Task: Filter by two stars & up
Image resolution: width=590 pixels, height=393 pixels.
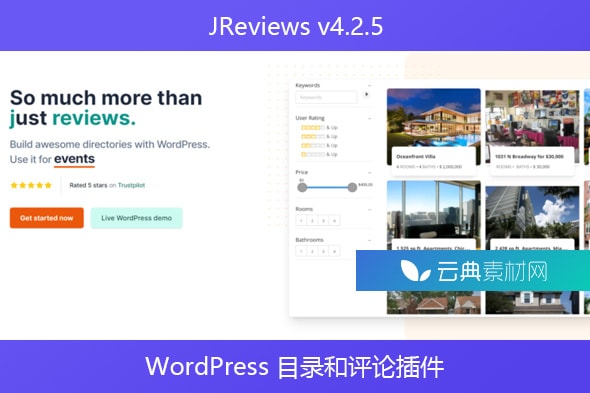Action: click(x=319, y=145)
